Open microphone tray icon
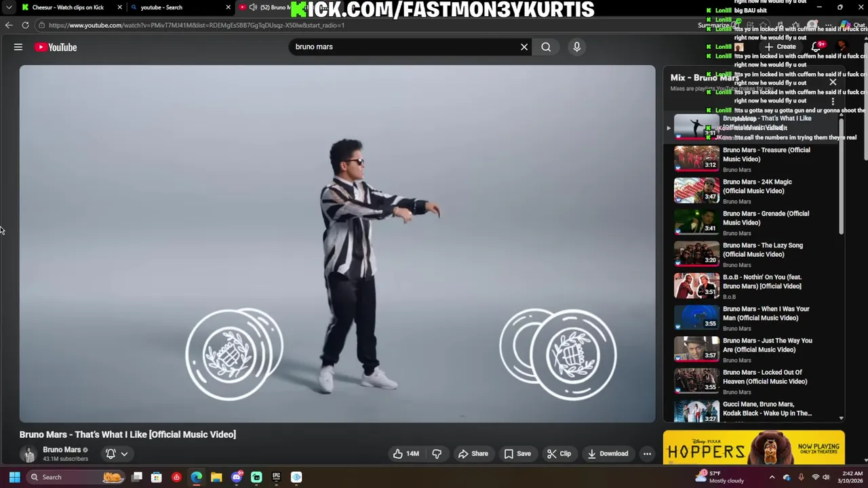This screenshot has width=868, height=488. [x=801, y=477]
